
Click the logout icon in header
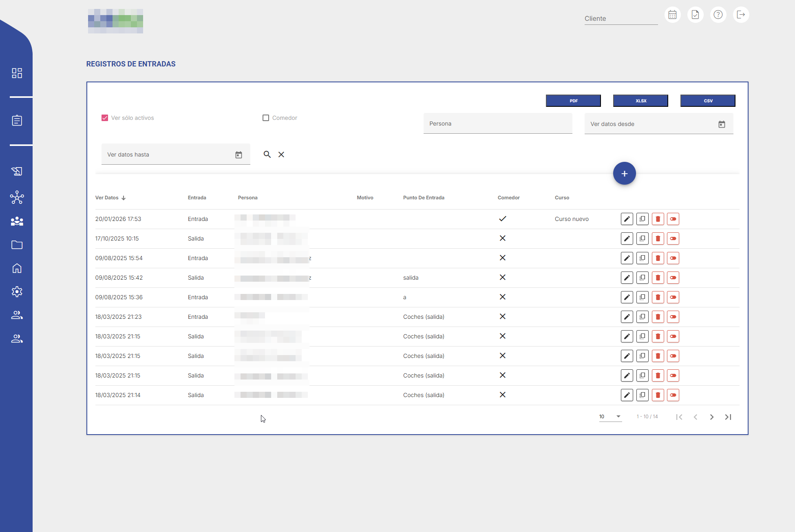point(741,15)
